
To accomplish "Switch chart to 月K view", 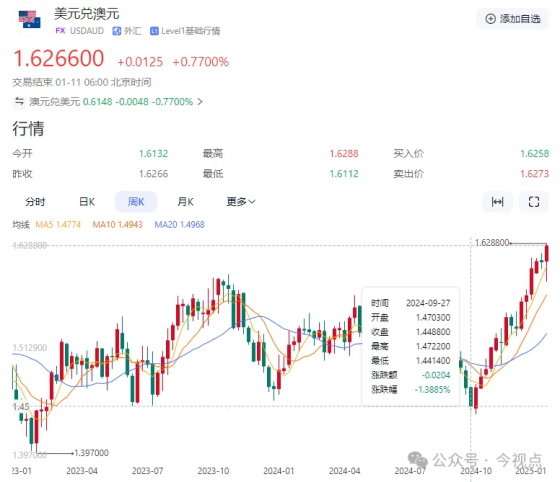I will (x=185, y=202).
